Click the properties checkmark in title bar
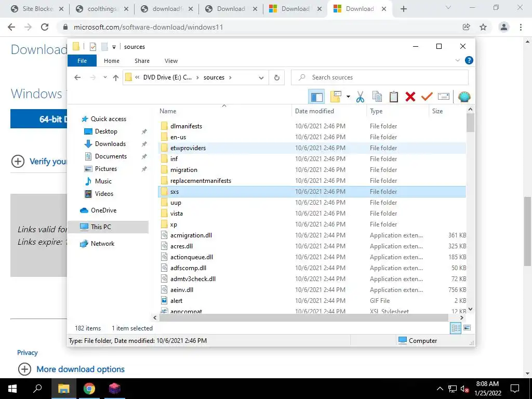The width and height of the screenshot is (532, 399). click(93, 46)
